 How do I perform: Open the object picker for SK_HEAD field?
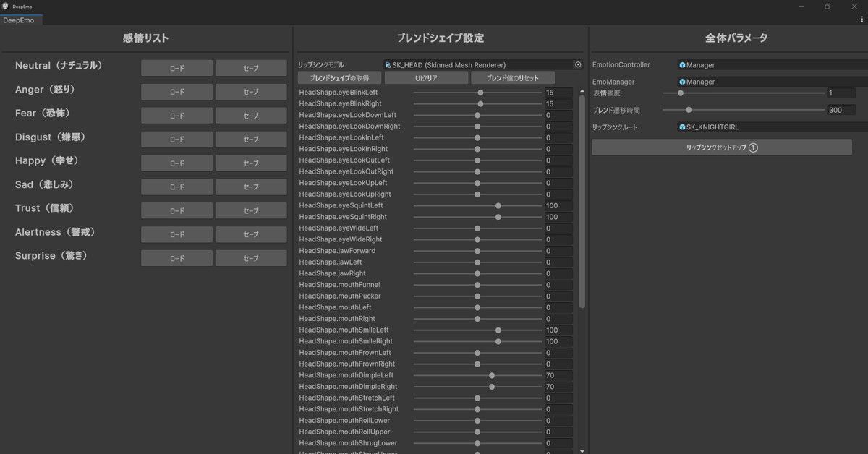578,64
